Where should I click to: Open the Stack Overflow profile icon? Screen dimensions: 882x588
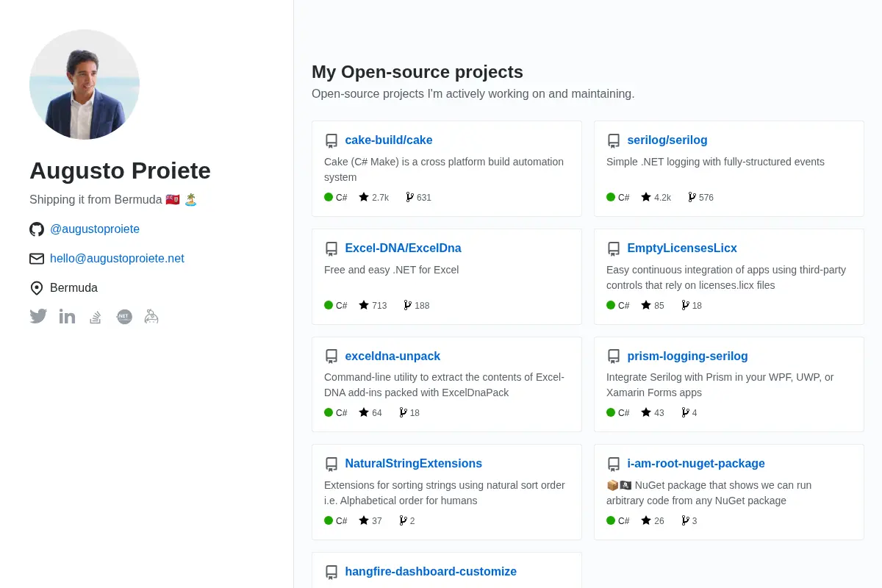coord(96,317)
